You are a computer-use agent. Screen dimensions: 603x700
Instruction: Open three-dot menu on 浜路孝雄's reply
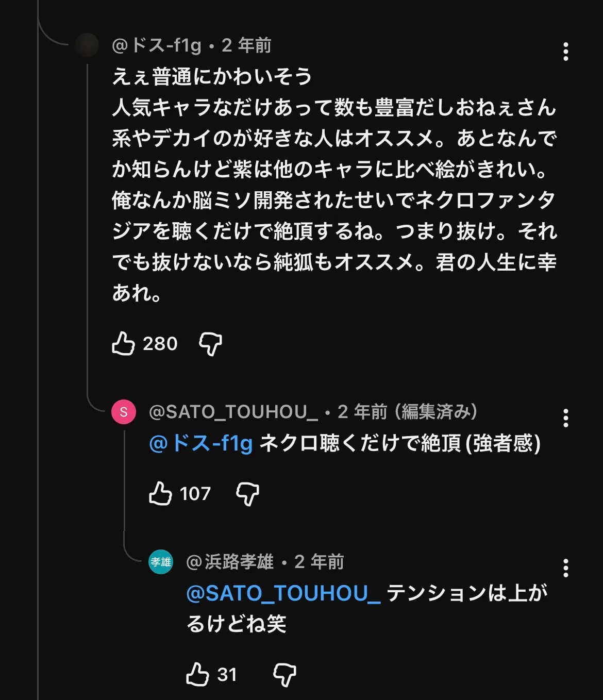coord(565,568)
